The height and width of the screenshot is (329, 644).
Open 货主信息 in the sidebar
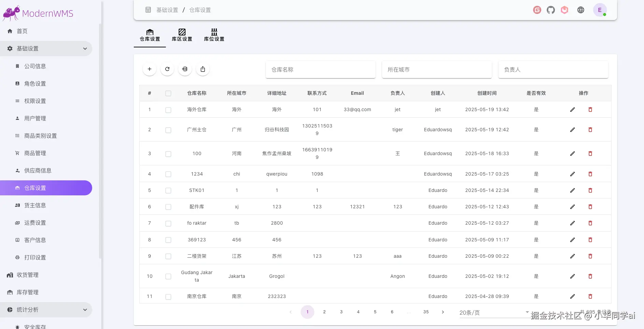[x=46, y=205]
